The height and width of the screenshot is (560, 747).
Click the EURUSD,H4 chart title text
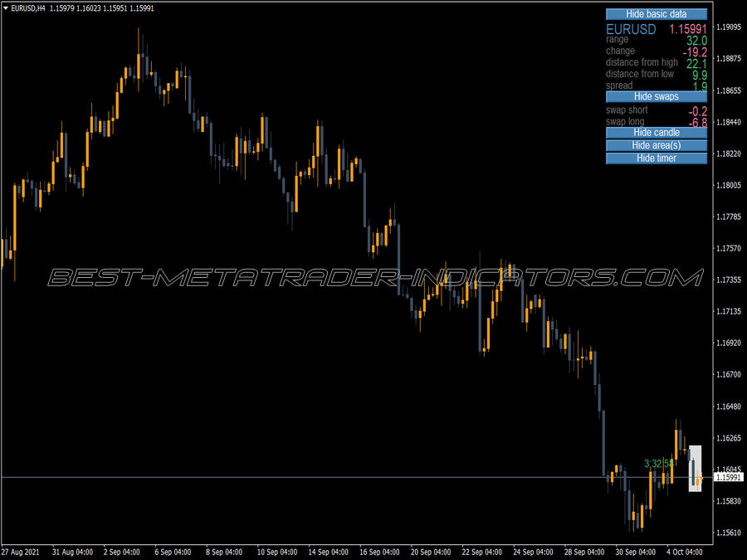tap(28, 8)
